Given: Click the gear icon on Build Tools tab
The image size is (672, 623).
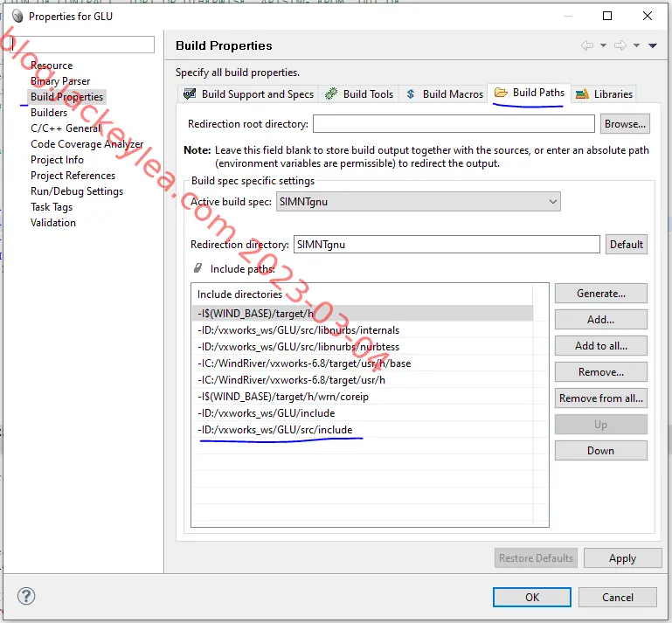Looking at the screenshot, I should 331,93.
